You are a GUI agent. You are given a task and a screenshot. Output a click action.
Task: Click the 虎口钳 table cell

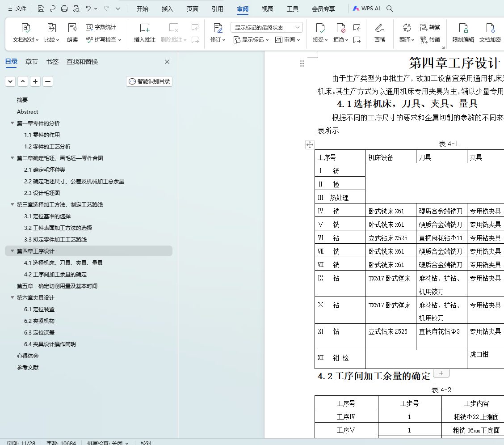[485, 359]
